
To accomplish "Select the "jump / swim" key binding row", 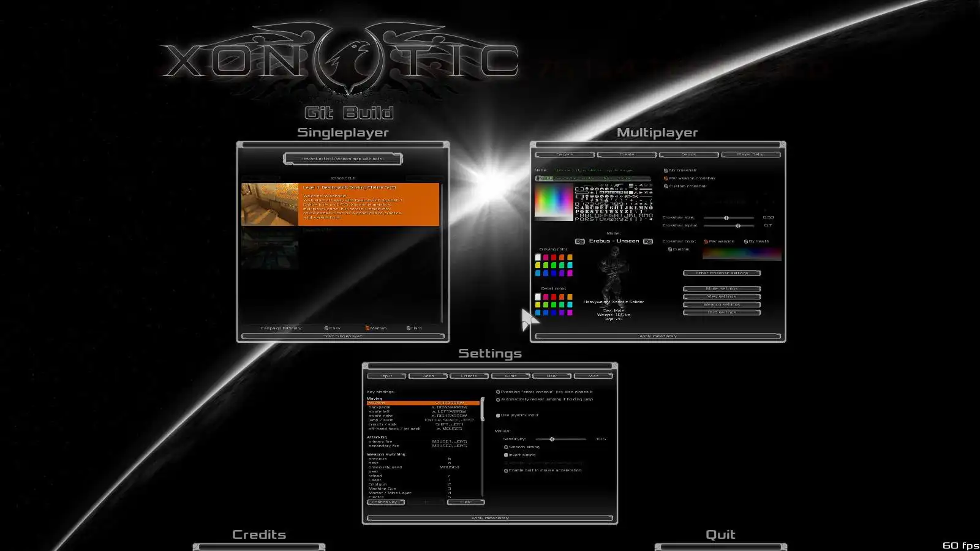I will click(423, 420).
